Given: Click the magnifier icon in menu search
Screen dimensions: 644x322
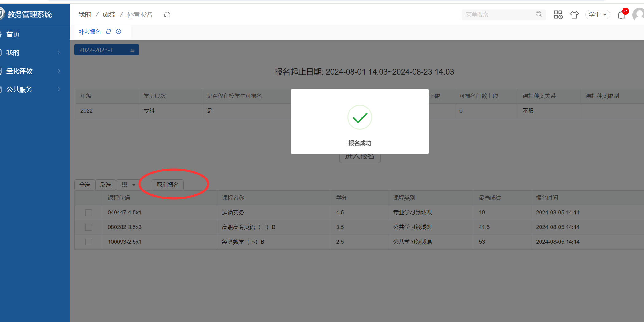Looking at the screenshot, I should [538, 14].
